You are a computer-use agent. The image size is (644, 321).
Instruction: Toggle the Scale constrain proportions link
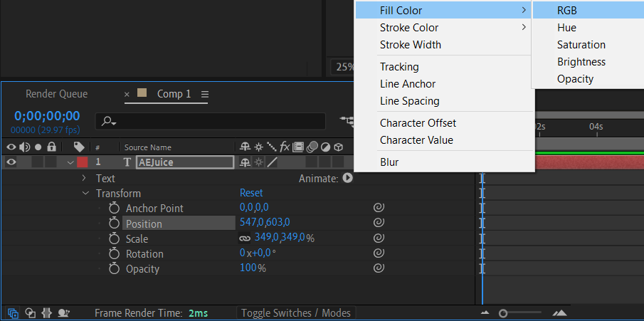[245, 238]
